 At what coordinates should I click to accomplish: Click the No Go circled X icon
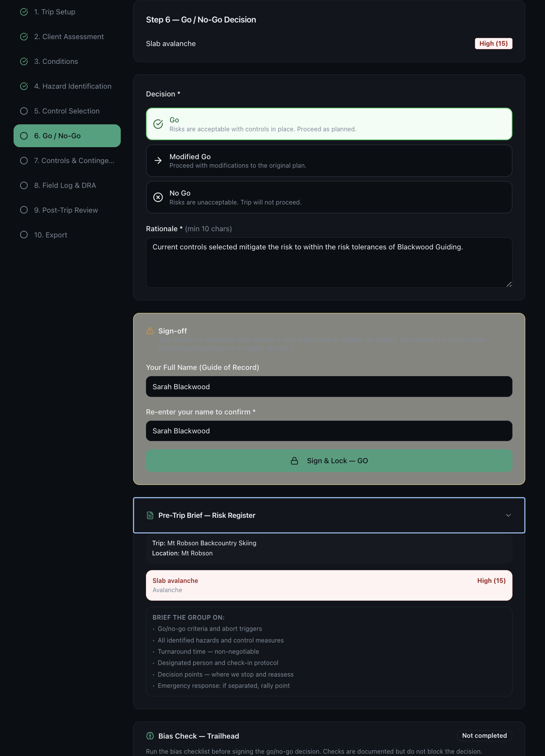158,198
